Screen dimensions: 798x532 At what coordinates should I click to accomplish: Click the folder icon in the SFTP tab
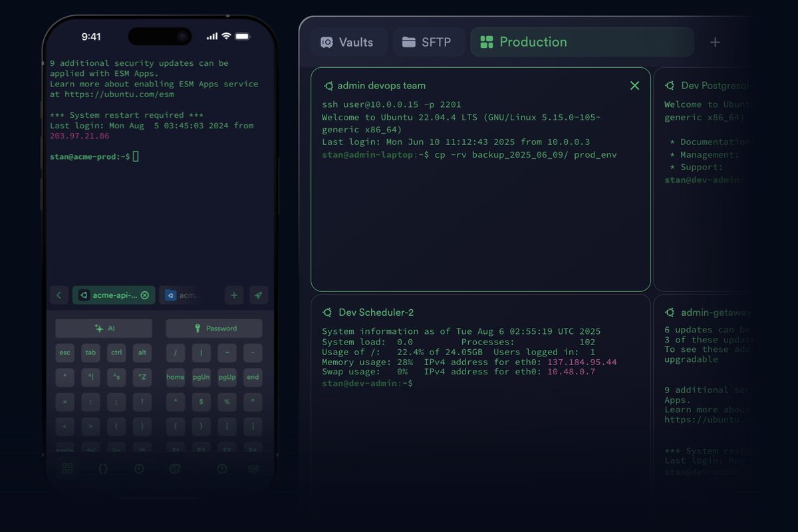pos(409,43)
